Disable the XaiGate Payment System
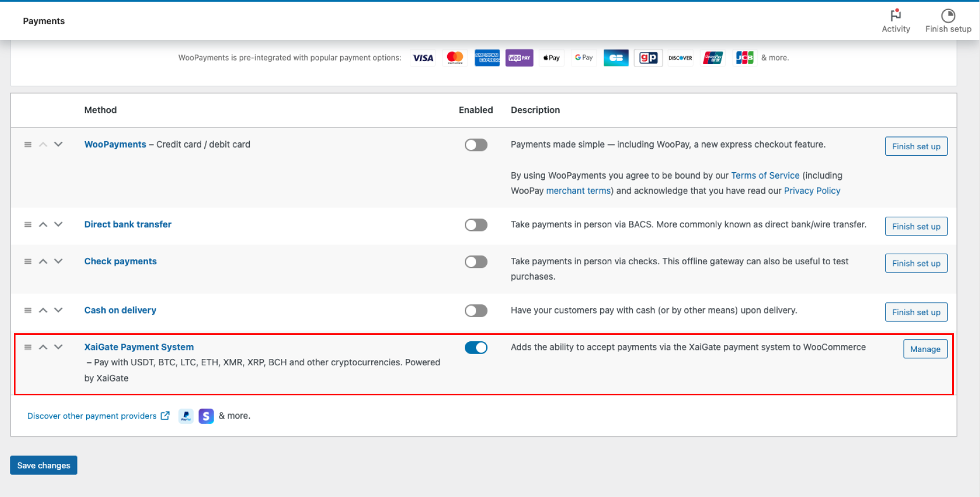 (x=476, y=347)
